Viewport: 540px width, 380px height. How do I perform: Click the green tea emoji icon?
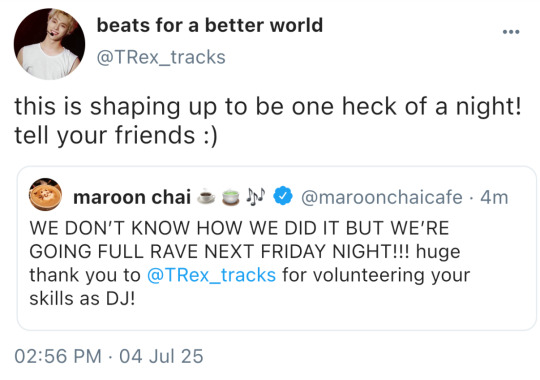coord(231,197)
